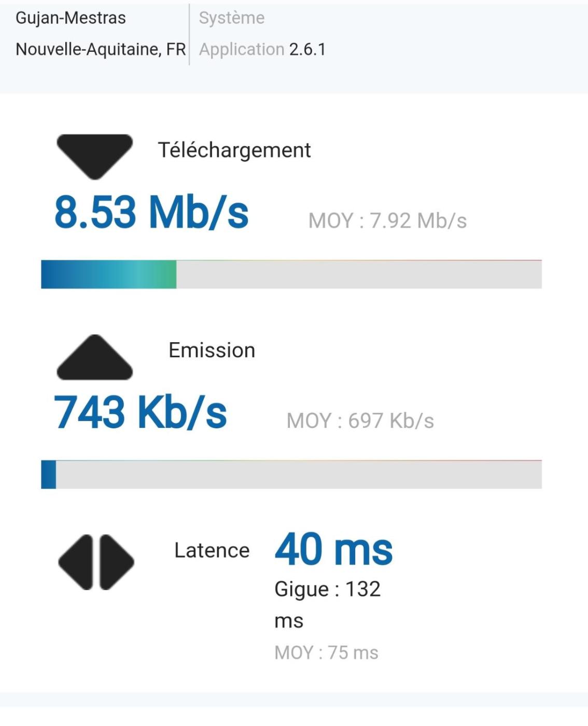This screenshot has height=726, width=588.
Task: Tap the Application 2.6.1 version text
Action: pyautogui.click(x=262, y=49)
